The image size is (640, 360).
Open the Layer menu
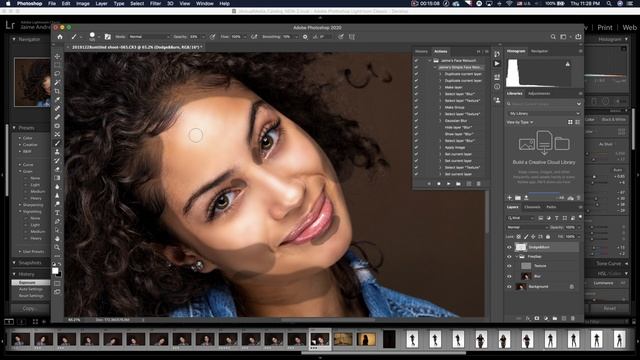pos(101,3)
